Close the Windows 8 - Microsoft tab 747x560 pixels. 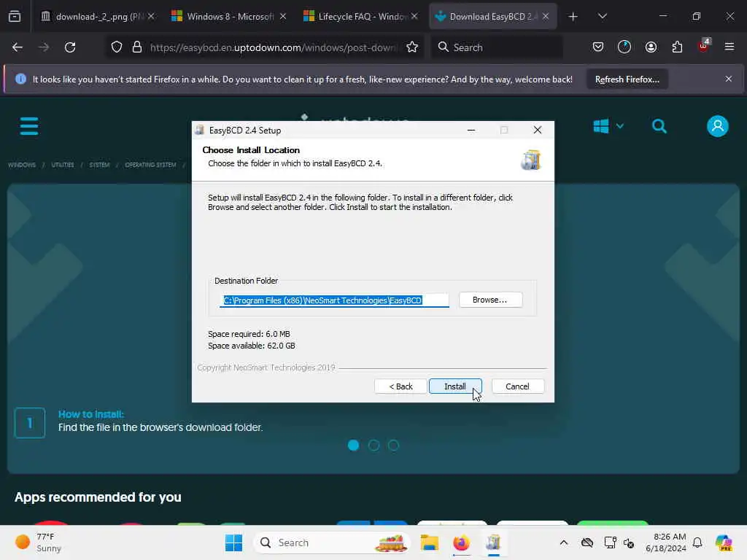pos(283,16)
